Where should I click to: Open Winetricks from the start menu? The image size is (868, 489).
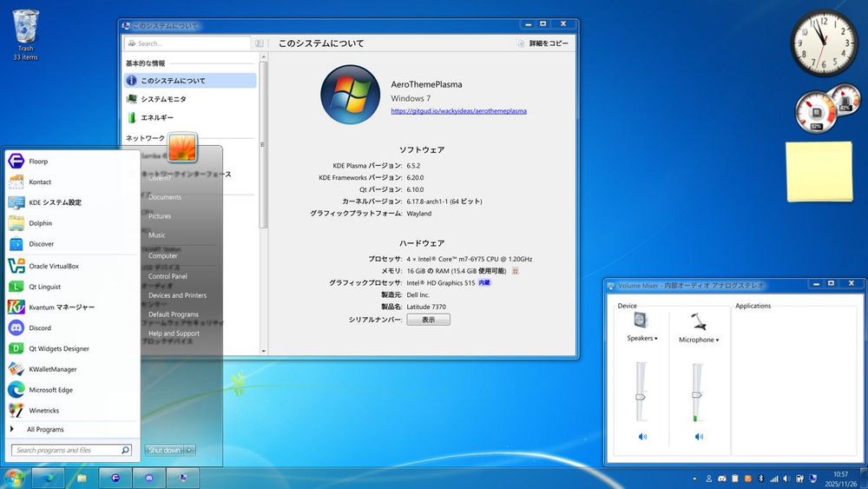click(x=72, y=410)
